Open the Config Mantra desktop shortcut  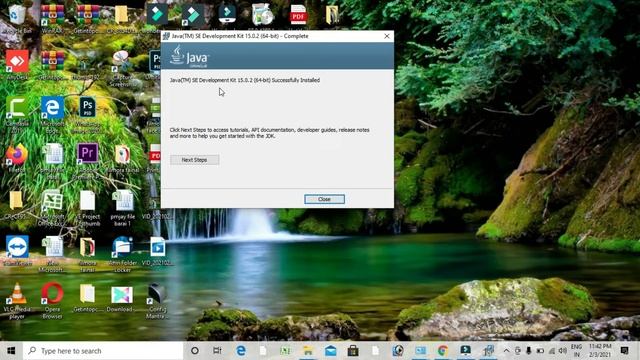tap(157, 300)
